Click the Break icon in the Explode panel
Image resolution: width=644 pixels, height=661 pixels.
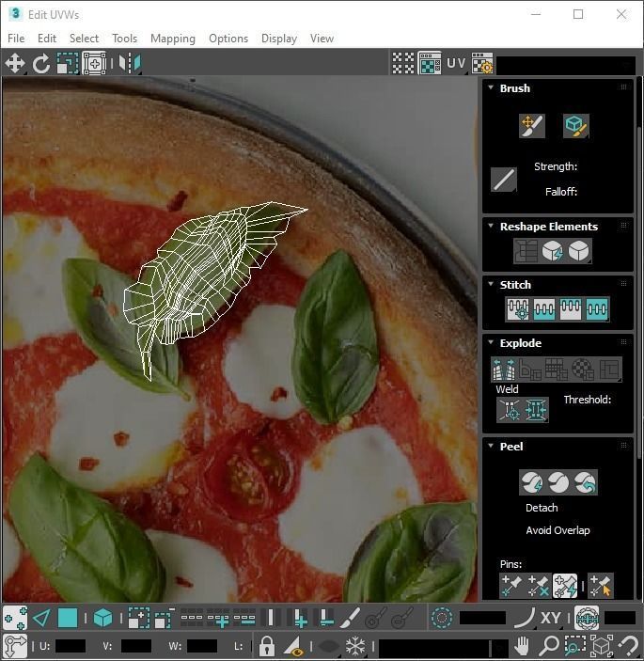(x=504, y=370)
